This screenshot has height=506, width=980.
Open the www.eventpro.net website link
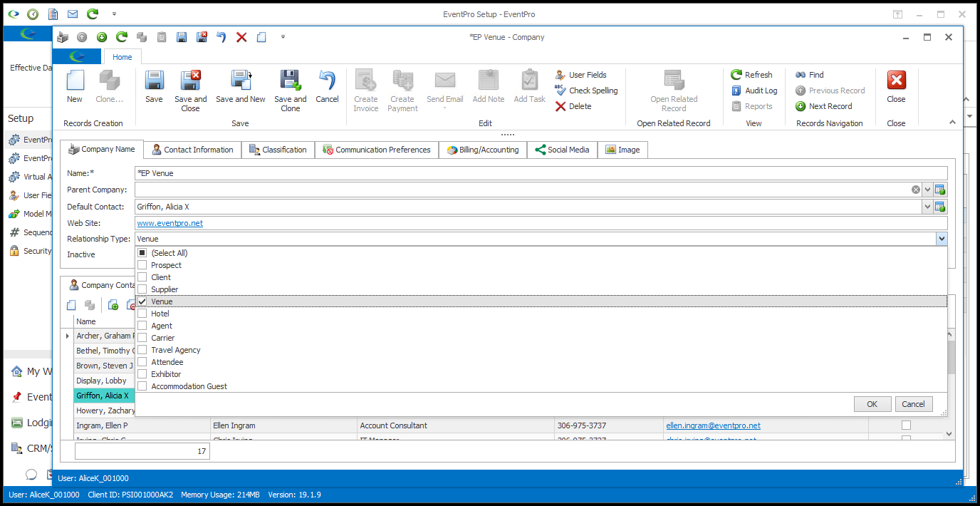pos(170,223)
